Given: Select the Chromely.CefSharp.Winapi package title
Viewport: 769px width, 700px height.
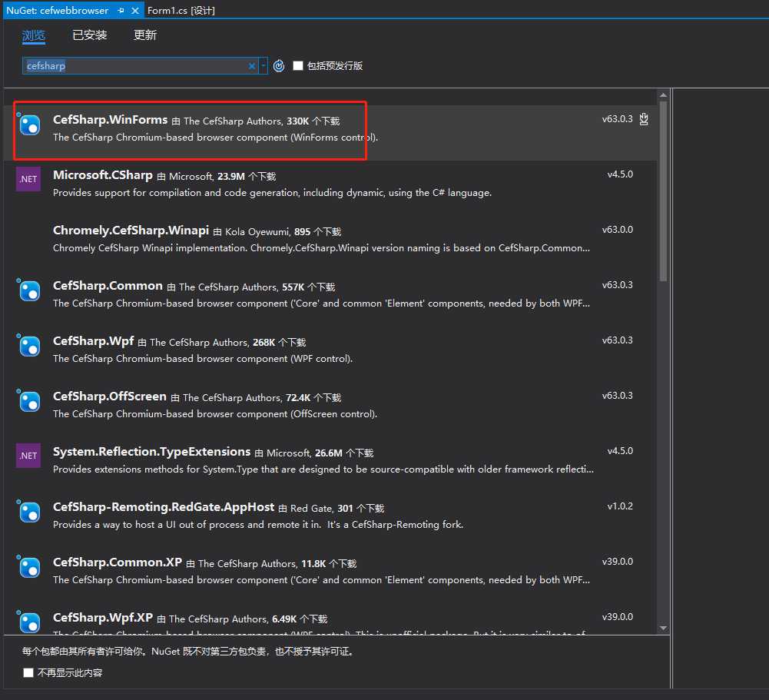Looking at the screenshot, I should click(131, 231).
